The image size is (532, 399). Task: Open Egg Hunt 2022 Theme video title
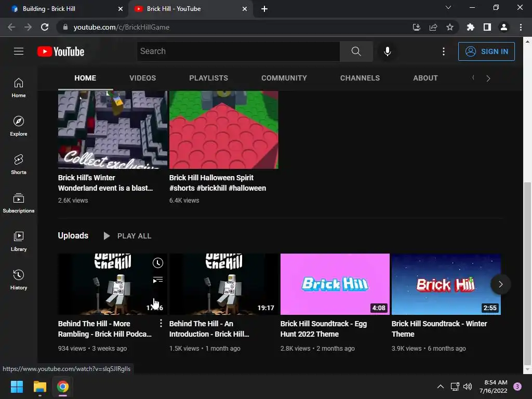coord(323,329)
